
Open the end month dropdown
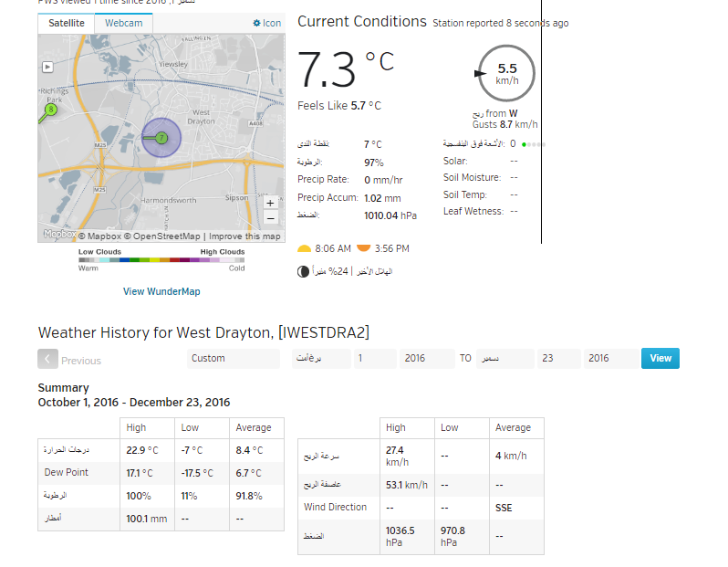pyautogui.click(x=505, y=358)
